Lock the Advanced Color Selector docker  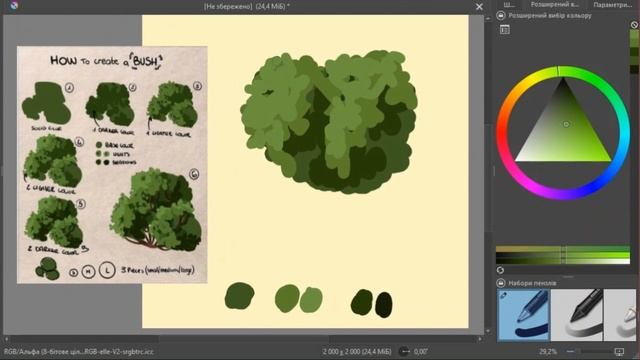coord(501,16)
